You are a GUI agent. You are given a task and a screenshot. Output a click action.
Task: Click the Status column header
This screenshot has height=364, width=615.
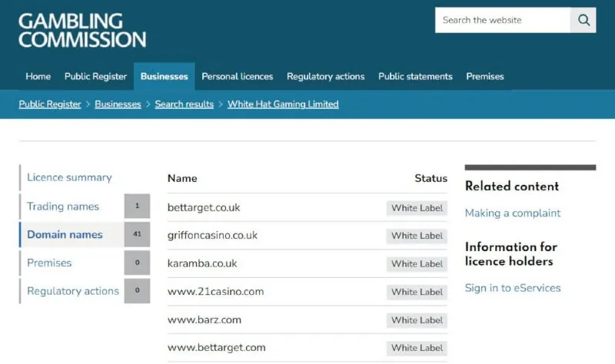(x=430, y=179)
